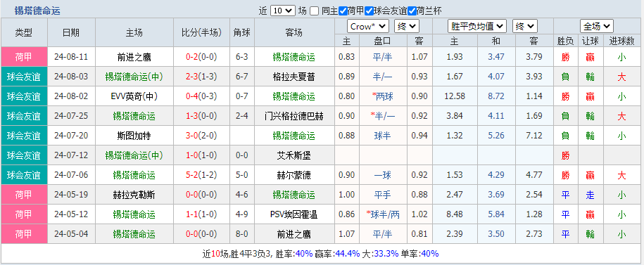Click the 5.84 draw odds value
Image resolution: width=644 pixels, height=265 pixels.
point(495,214)
